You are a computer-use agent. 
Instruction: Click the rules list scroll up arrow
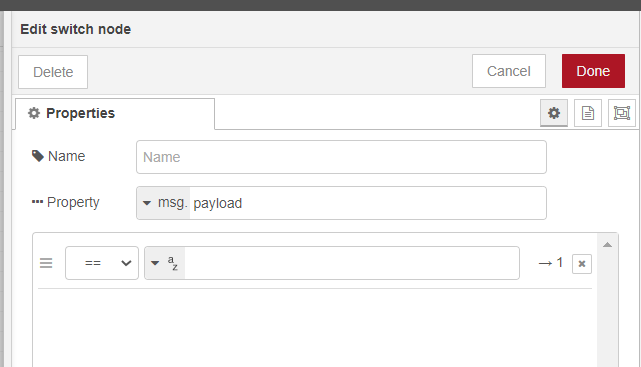pos(607,244)
